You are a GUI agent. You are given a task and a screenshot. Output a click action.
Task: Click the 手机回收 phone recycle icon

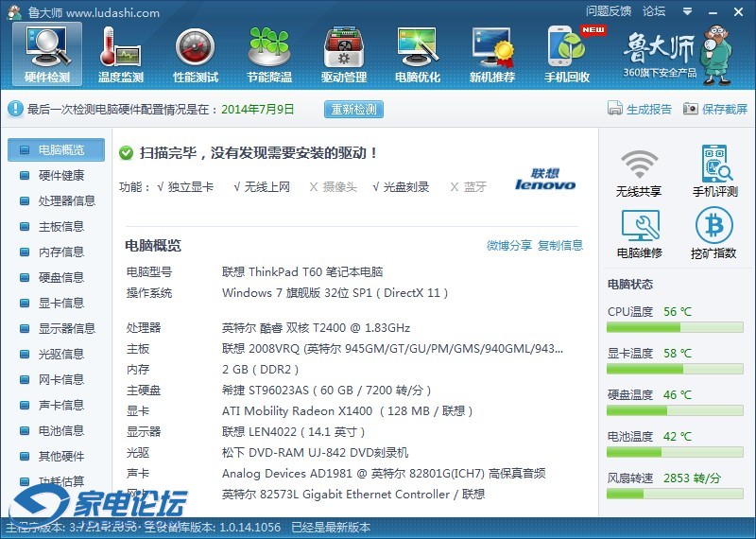click(x=567, y=53)
